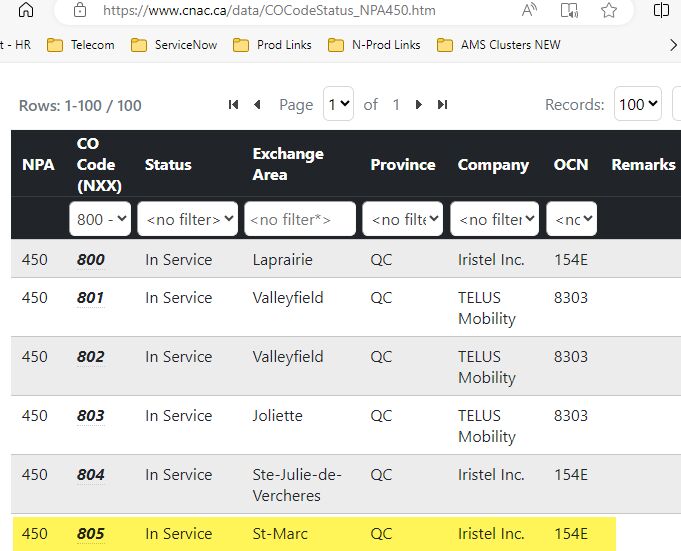
Task: Open the Page number dropdown
Action: click(338, 104)
